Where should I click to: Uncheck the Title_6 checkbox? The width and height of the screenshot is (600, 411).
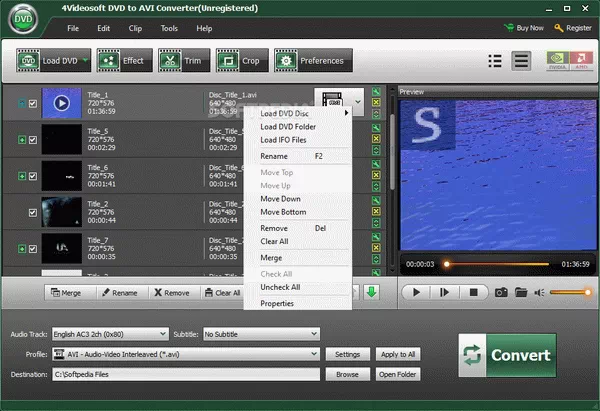[33, 176]
